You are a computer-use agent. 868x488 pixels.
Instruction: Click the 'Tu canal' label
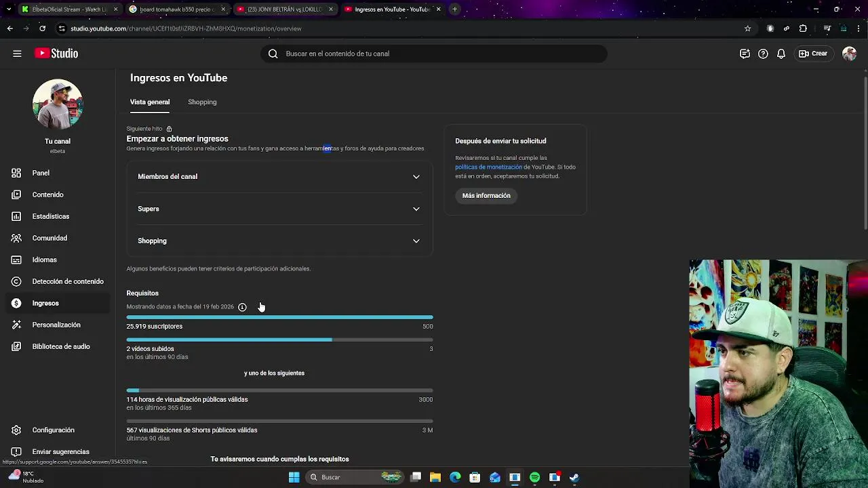58,141
